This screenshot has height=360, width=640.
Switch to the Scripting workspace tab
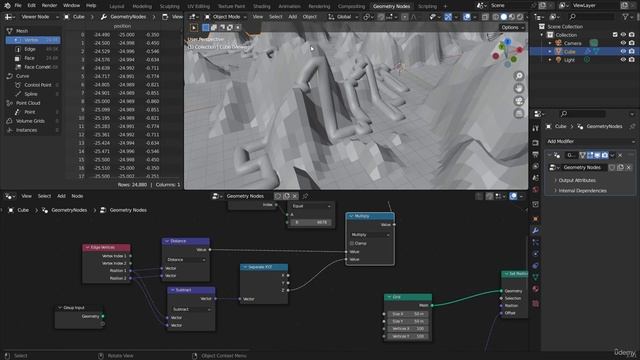(427, 7)
